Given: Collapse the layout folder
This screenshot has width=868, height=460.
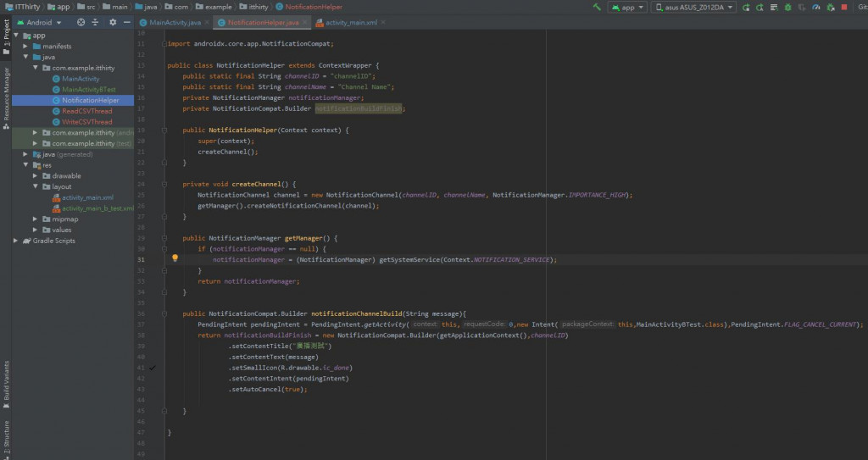Looking at the screenshot, I should [35, 186].
